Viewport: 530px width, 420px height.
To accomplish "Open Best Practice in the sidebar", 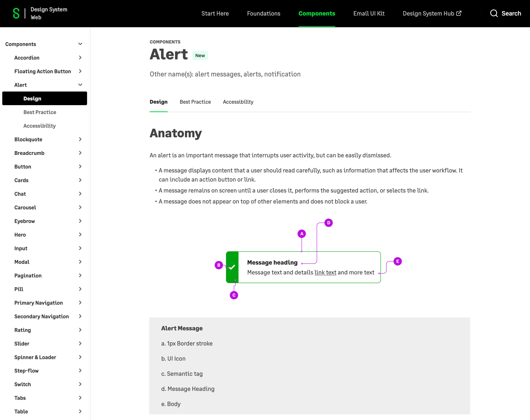I will coord(40,112).
